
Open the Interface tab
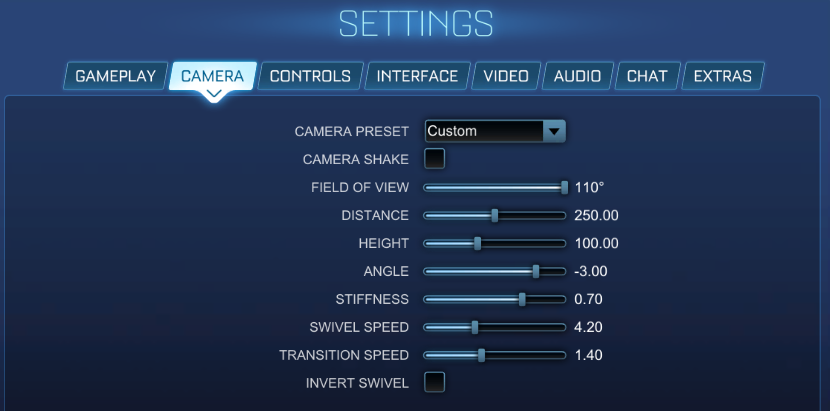[417, 76]
